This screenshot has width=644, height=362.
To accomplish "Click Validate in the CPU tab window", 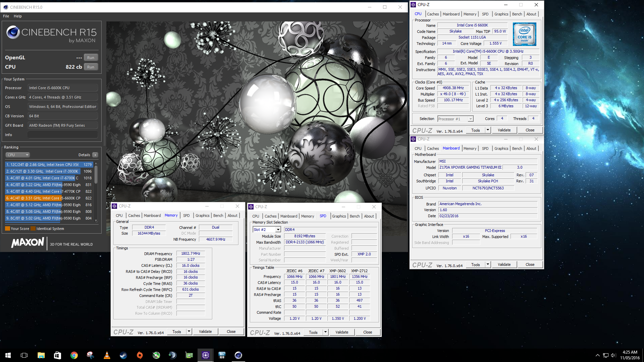I will point(504,130).
